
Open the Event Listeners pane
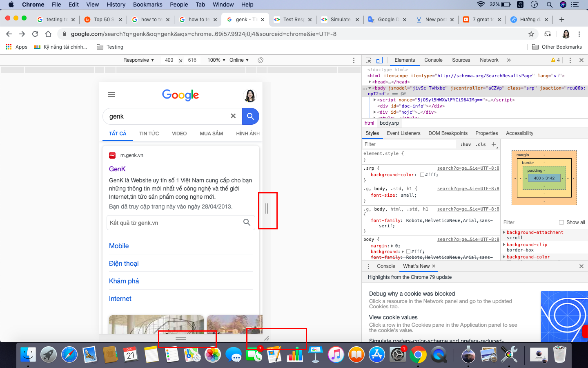[403, 133]
